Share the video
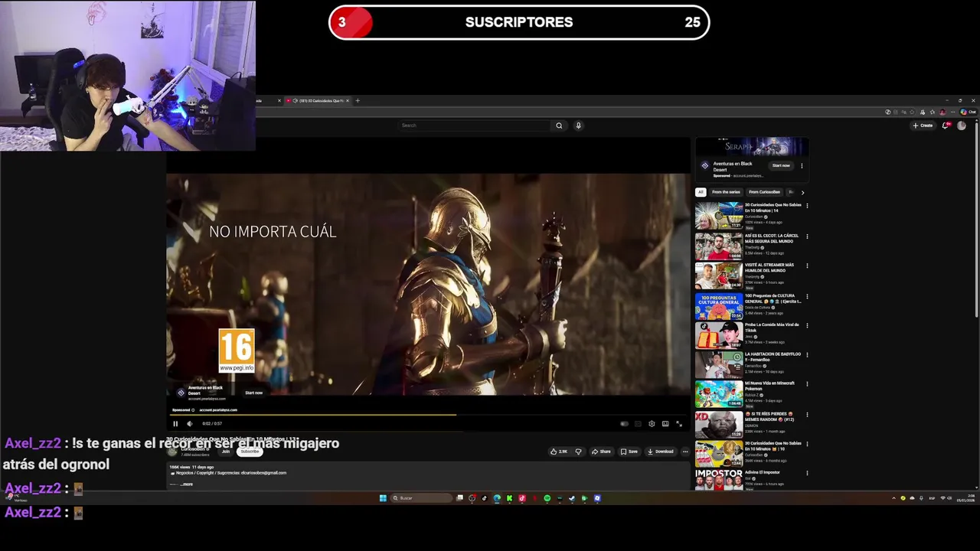980x551 pixels. coord(601,452)
